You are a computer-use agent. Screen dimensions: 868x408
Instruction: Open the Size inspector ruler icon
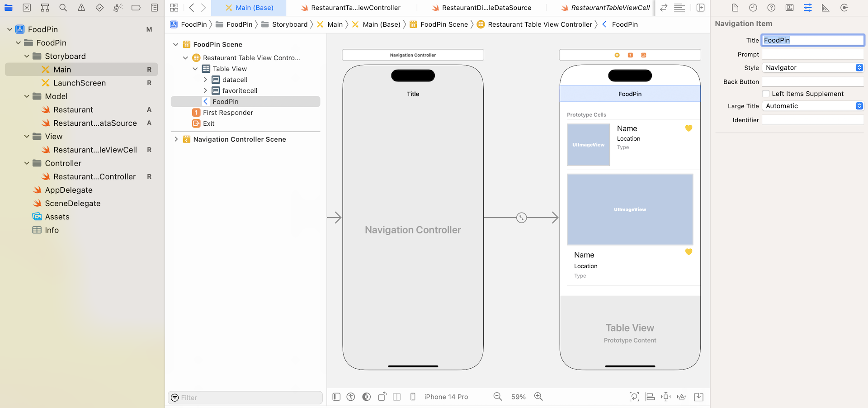click(x=826, y=8)
